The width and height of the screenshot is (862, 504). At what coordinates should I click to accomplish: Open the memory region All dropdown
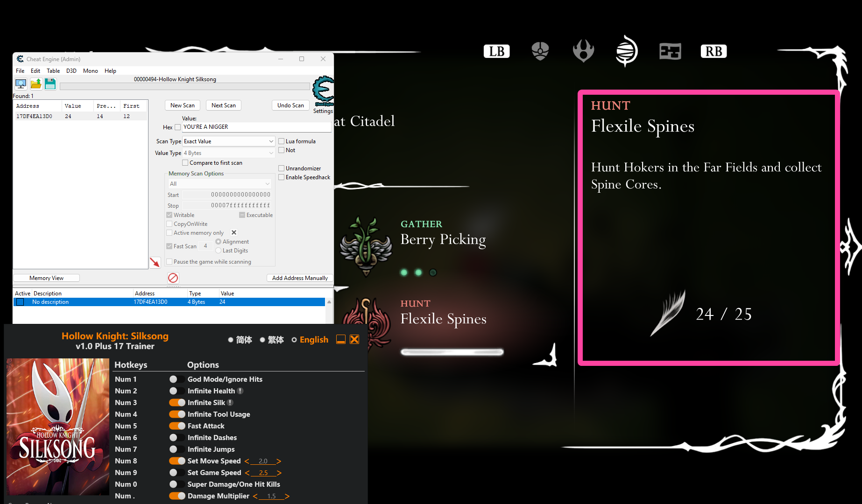tap(219, 184)
